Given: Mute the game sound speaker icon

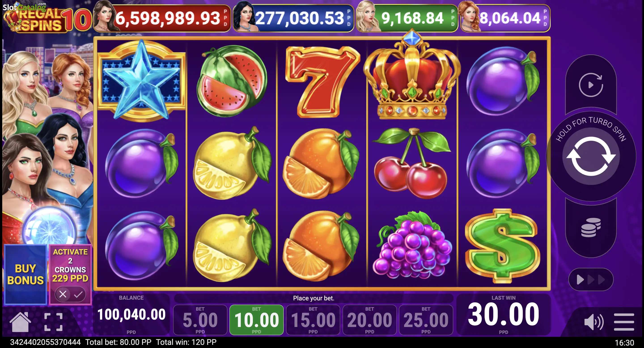Looking at the screenshot, I should [x=594, y=322].
